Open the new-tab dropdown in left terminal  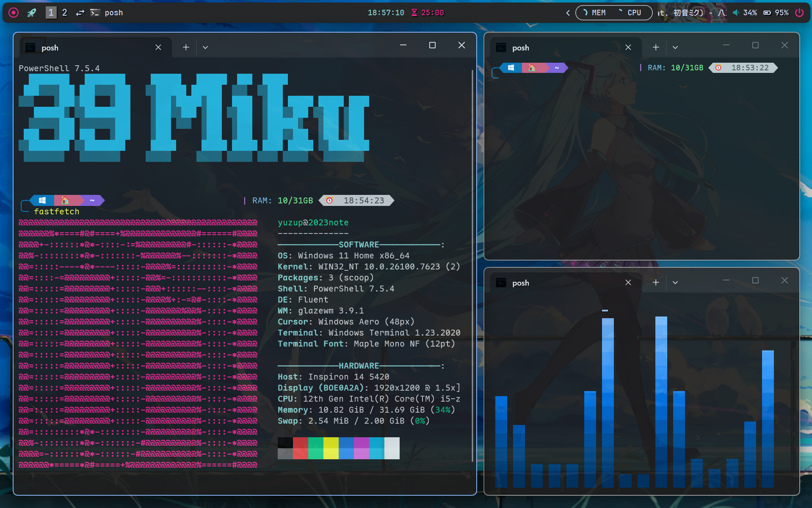coord(205,47)
